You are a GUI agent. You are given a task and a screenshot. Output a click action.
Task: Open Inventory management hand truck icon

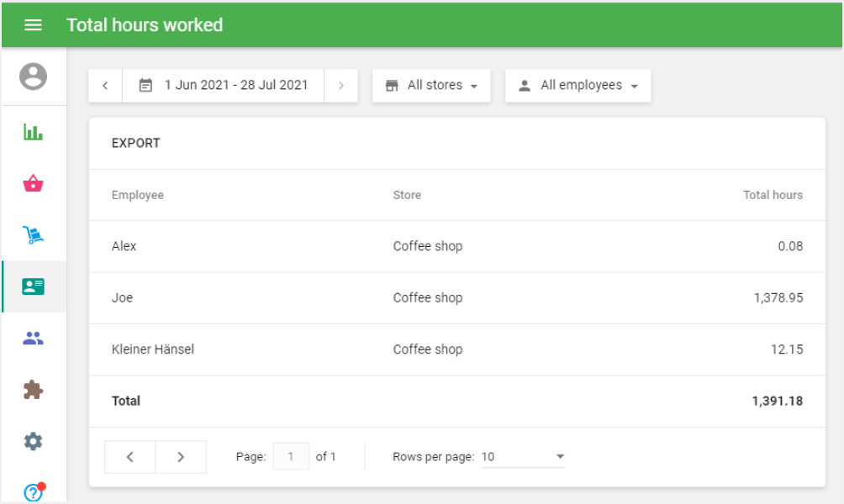click(x=33, y=235)
